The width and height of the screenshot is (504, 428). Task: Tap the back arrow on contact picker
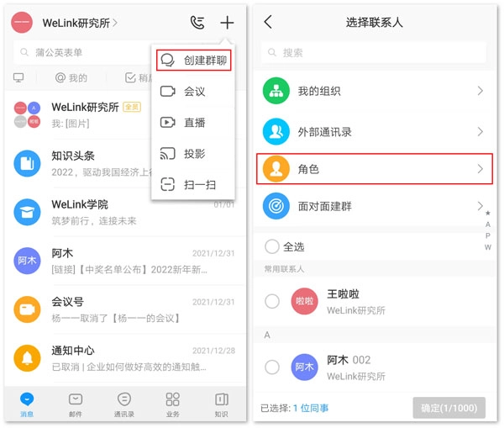[x=268, y=23]
